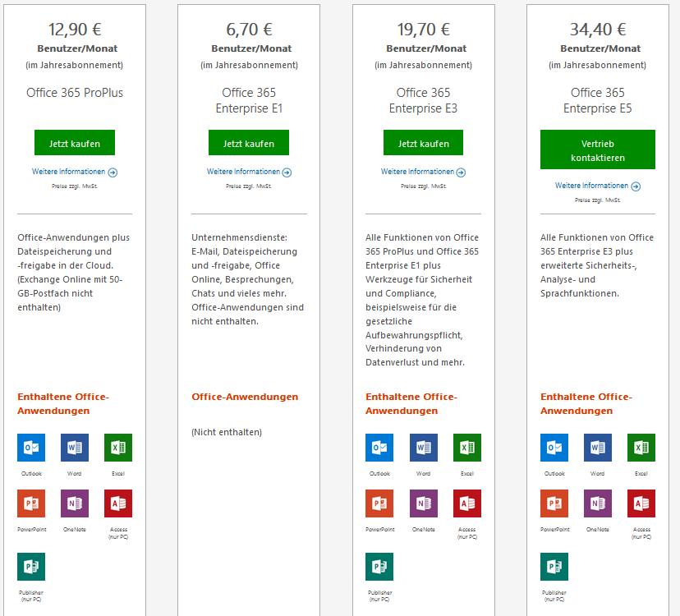The height and width of the screenshot is (616, 680).
Task: Open the Access icon in the E3 plan
Action: click(x=467, y=503)
